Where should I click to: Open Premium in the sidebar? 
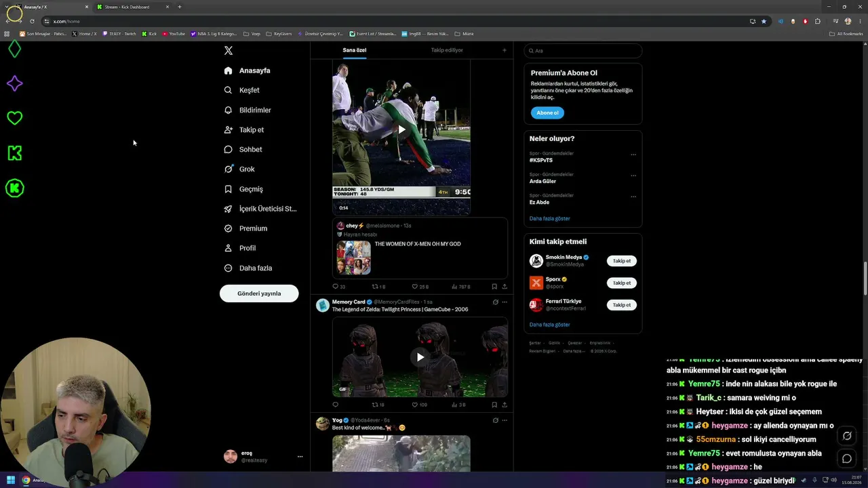point(245,228)
